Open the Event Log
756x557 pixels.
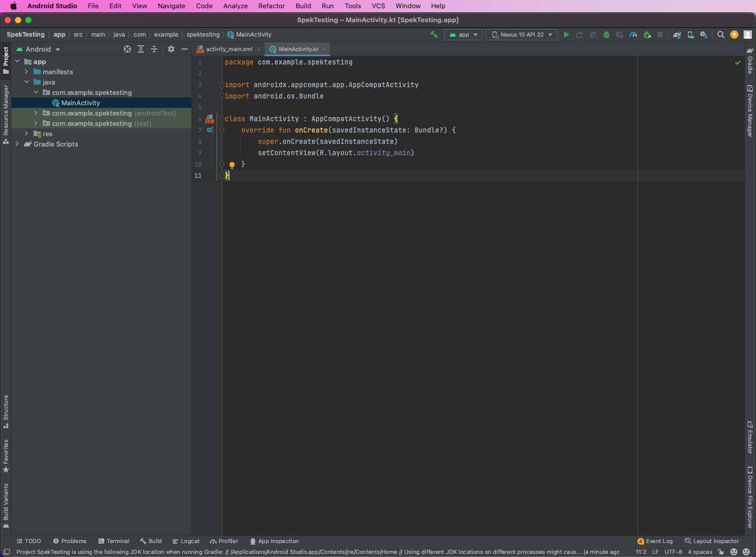(655, 541)
